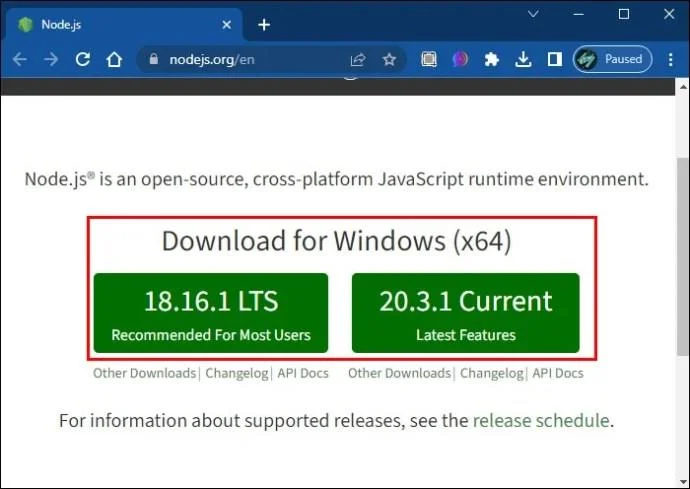Open API Docs link under Current version
Image resolution: width=690 pixels, height=489 pixels.
[557, 373]
